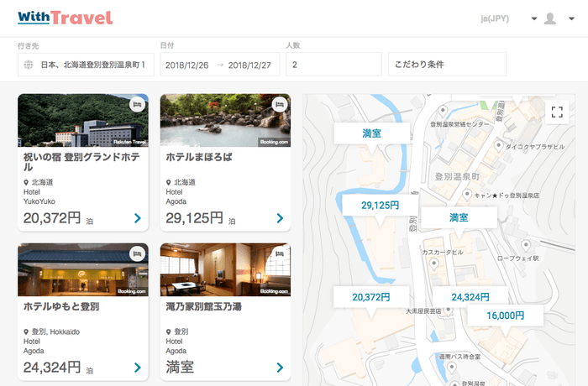Open the 人数 guest count selector
Image resolution: width=588 pixels, height=386 pixels.
click(333, 65)
